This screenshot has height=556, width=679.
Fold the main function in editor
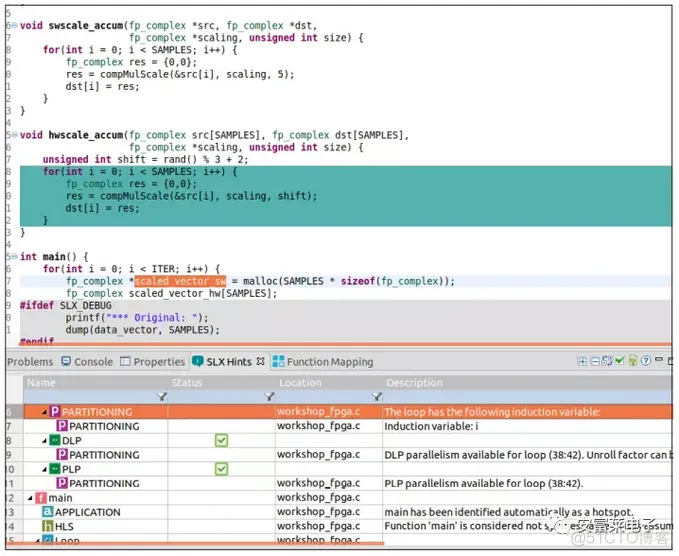(15, 256)
